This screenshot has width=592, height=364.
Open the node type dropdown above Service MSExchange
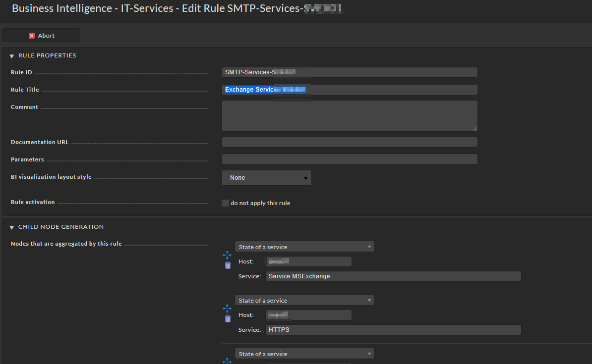304,247
